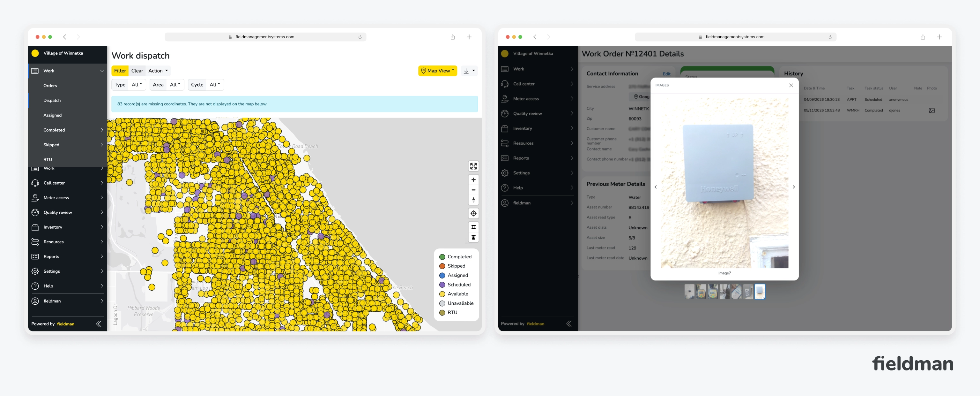The height and width of the screenshot is (396, 980).
Task: Click the fieldman link in left footer
Action: (65, 324)
